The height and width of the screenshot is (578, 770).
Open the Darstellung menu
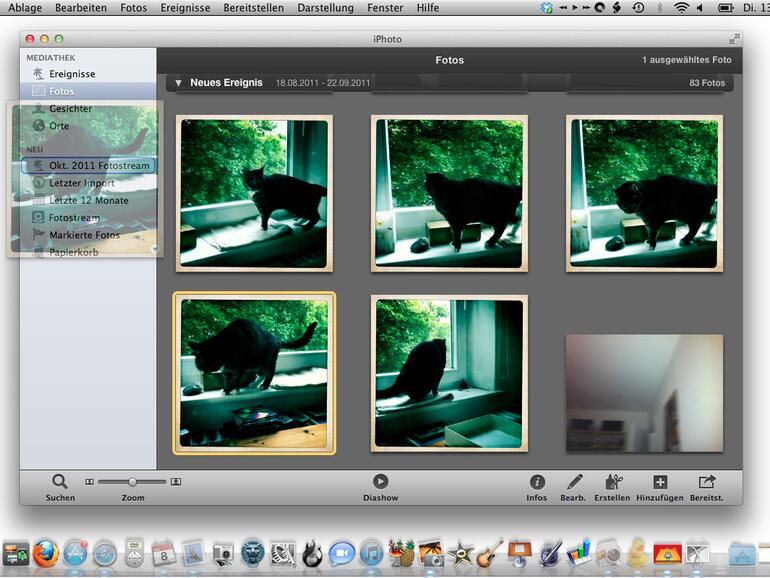point(325,8)
